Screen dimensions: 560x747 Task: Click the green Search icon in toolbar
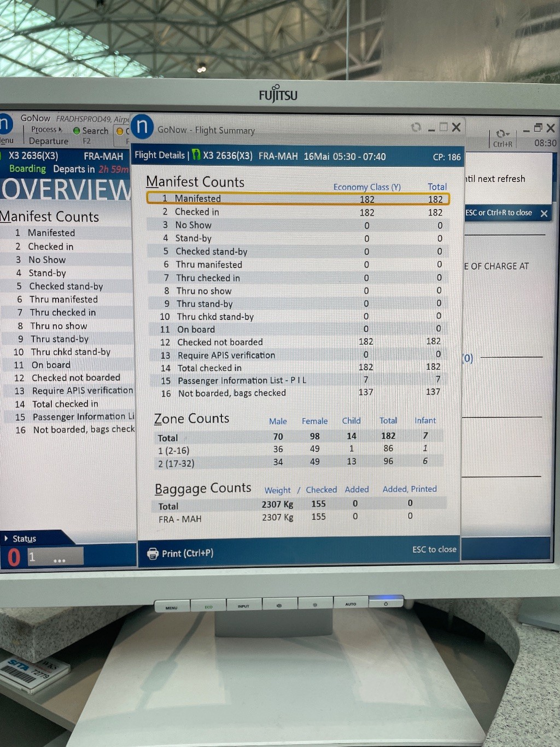coord(77,131)
